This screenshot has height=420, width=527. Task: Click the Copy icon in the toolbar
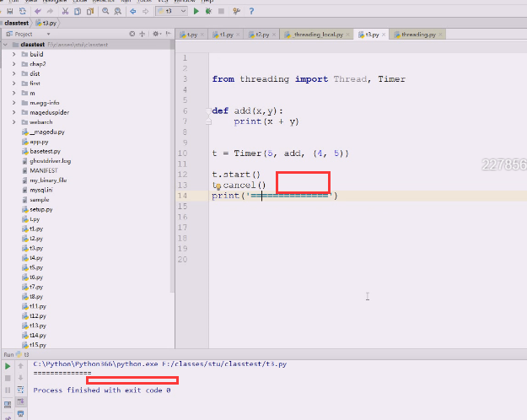78,12
